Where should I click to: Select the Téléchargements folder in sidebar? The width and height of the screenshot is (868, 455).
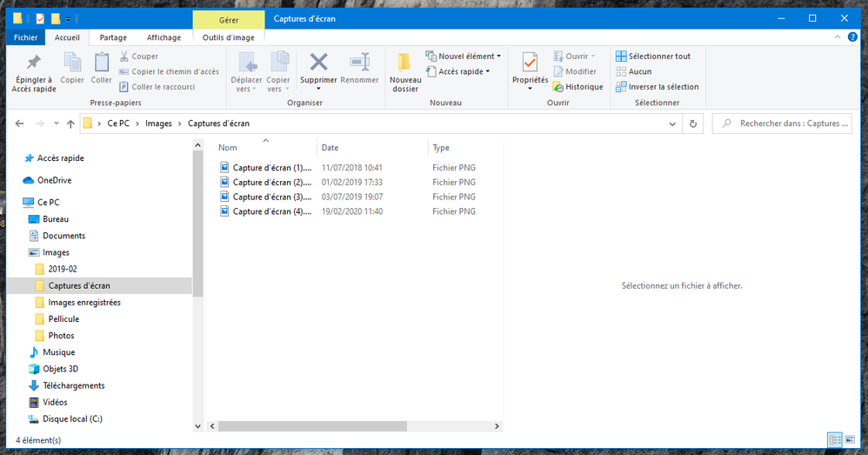73,385
